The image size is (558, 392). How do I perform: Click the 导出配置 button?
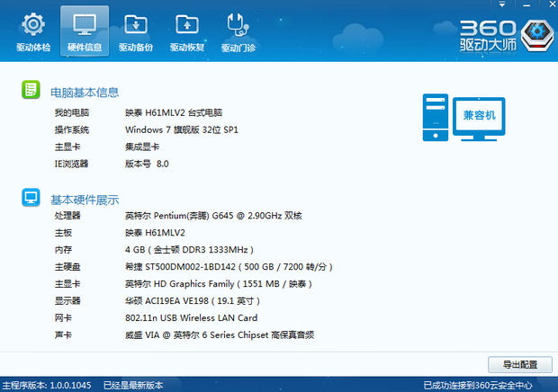[520, 365]
